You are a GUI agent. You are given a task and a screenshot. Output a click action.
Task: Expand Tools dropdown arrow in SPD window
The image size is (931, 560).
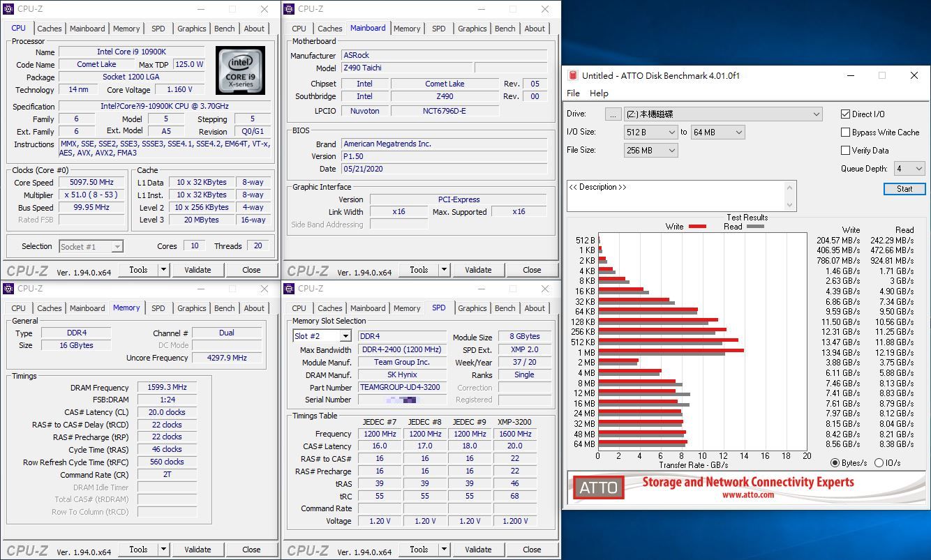pos(444,550)
